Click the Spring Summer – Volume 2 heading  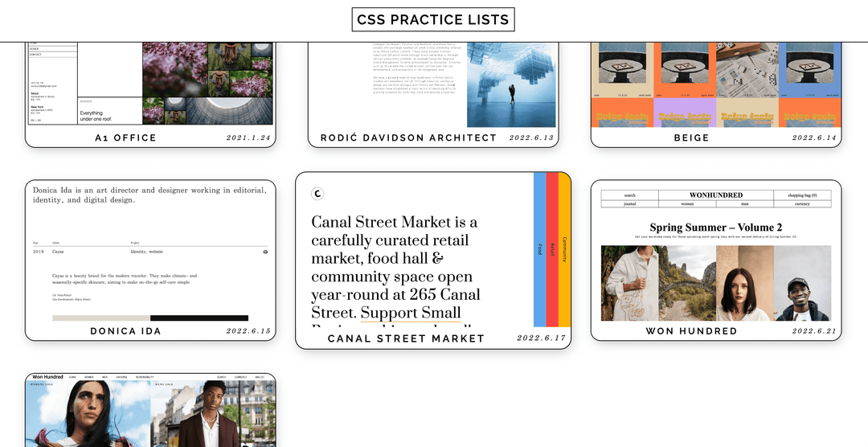(x=716, y=227)
